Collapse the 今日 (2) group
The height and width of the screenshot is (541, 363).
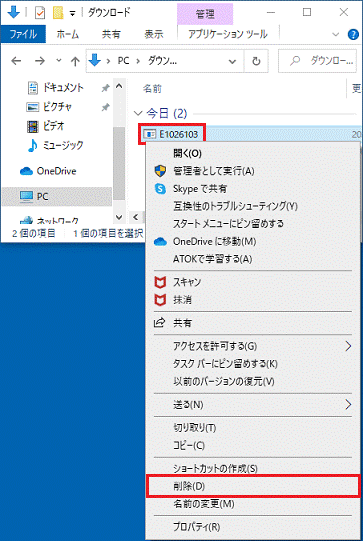[138, 113]
